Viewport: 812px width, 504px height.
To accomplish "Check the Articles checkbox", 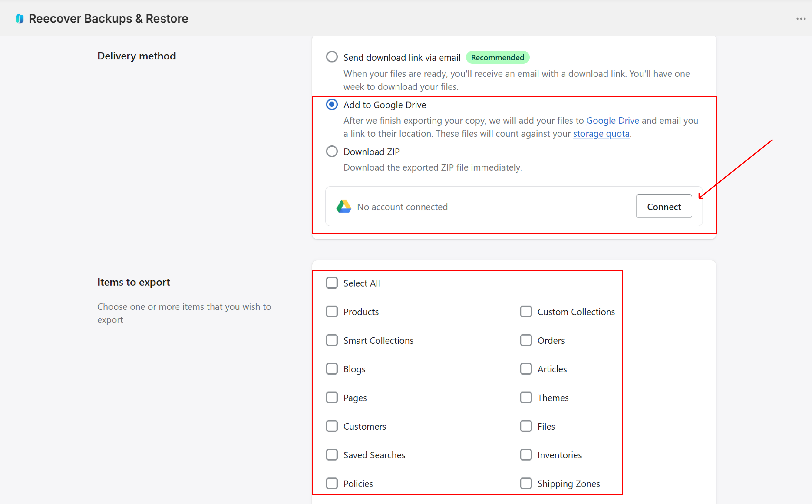I will coord(526,369).
